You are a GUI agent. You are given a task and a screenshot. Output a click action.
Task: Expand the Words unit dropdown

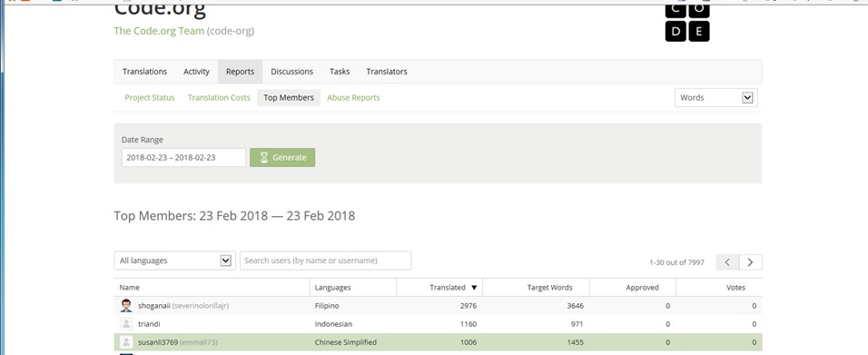(x=715, y=97)
